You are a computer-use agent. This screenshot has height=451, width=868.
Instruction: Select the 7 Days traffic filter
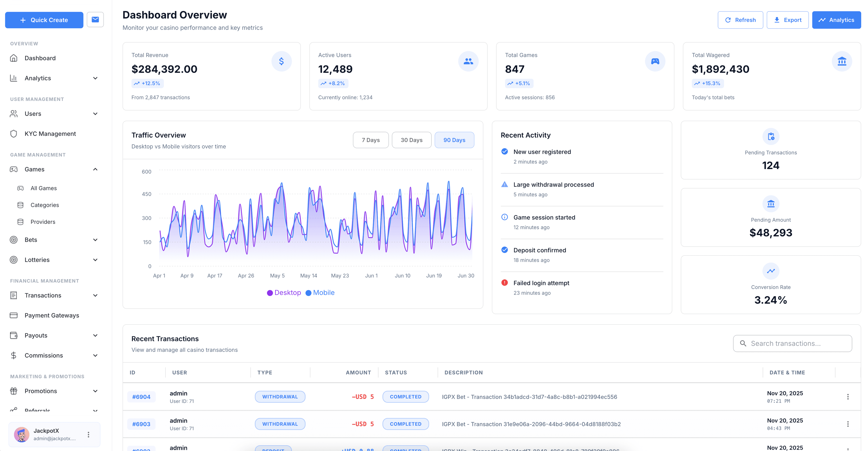click(x=371, y=140)
